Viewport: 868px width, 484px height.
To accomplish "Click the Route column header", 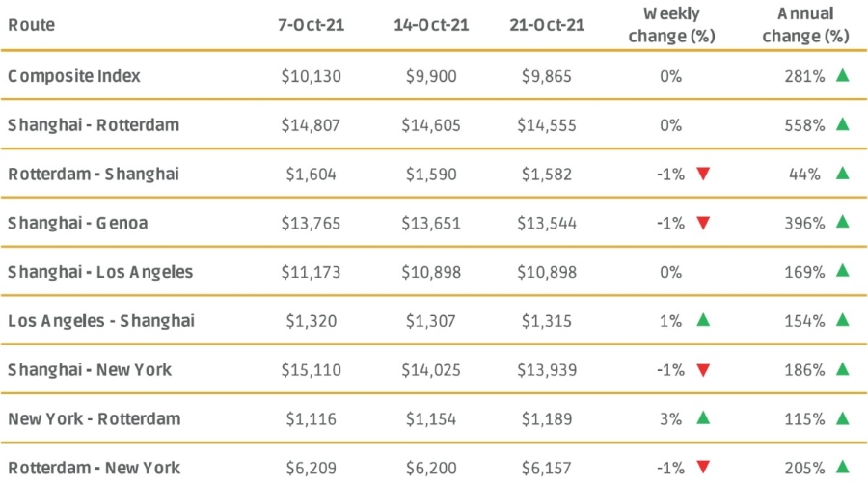I will tap(31, 25).
